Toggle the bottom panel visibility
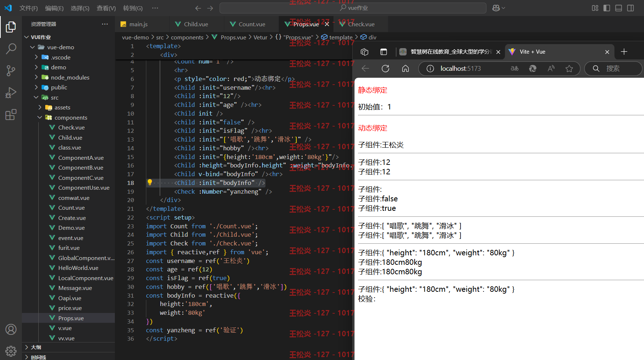Image resolution: width=644 pixels, height=360 pixels. tap(618, 8)
